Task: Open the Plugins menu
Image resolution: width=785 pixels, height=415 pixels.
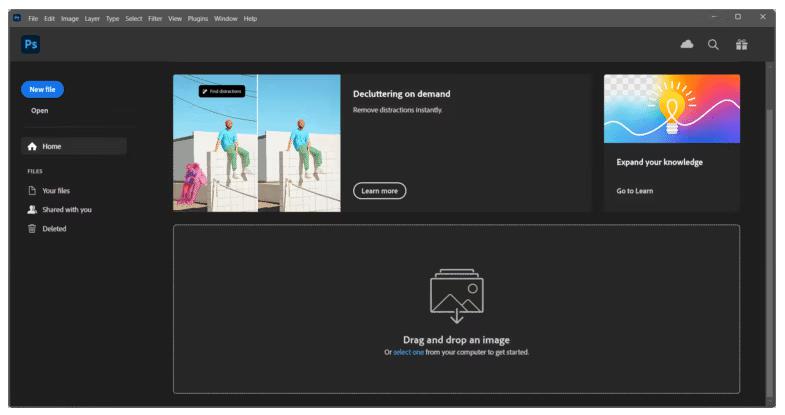Action: click(x=198, y=18)
